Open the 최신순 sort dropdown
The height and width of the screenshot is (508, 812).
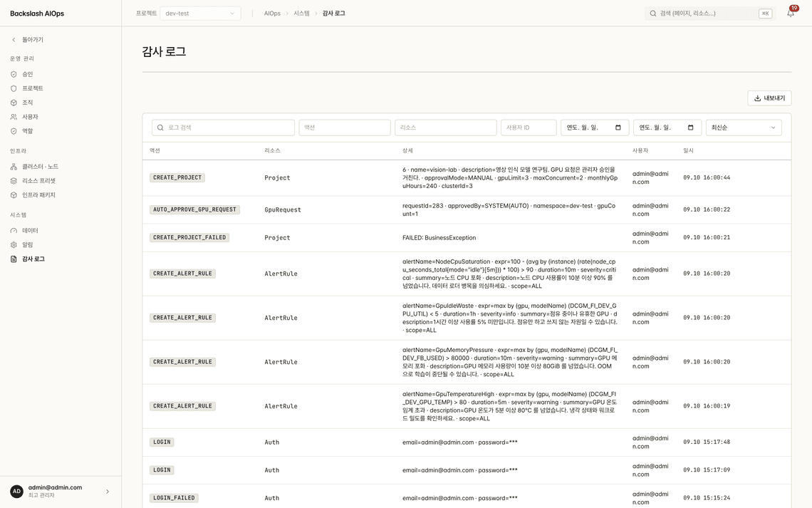pos(744,128)
